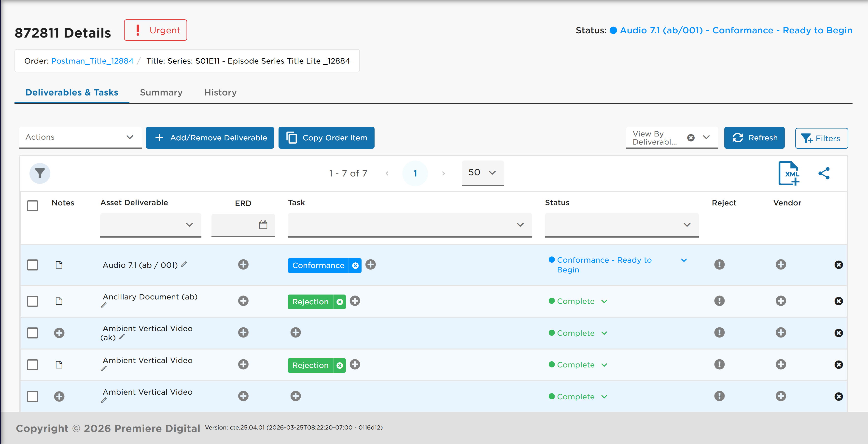The width and height of the screenshot is (868, 444).
Task: Open calendar in ERD filter
Action: (263, 225)
